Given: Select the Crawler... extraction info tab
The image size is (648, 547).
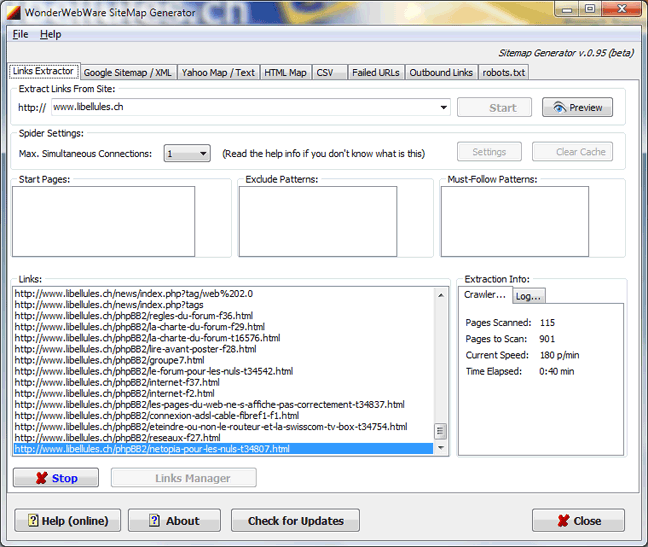Looking at the screenshot, I should [x=485, y=295].
